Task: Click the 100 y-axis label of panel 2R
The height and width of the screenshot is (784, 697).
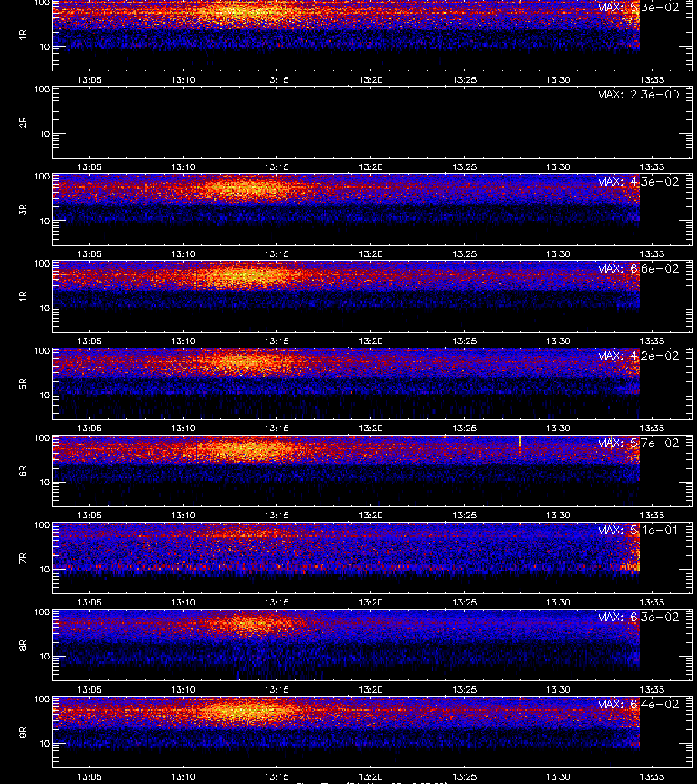Action: click(42, 90)
